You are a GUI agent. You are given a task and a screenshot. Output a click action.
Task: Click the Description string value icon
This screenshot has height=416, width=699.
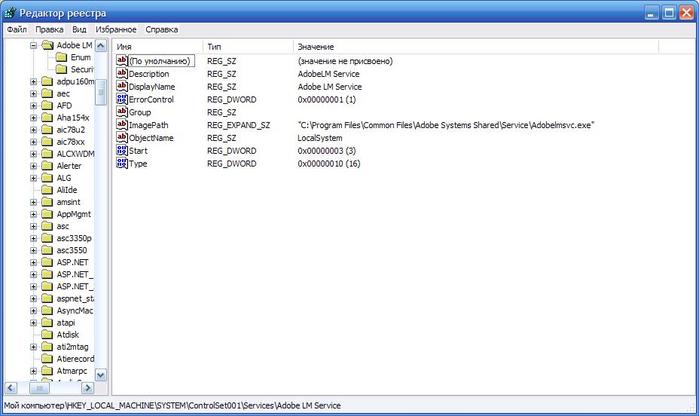122,73
